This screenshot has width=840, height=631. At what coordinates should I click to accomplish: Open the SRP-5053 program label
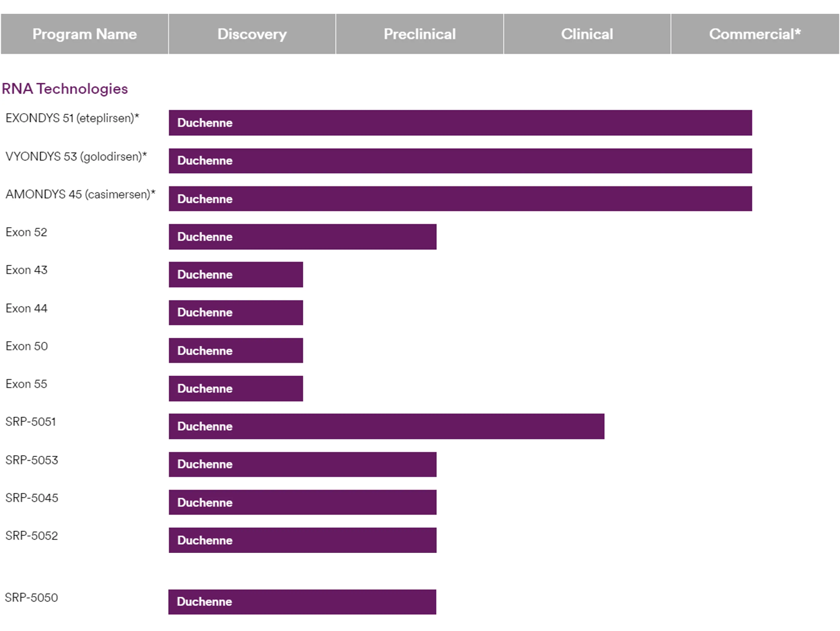click(x=32, y=460)
